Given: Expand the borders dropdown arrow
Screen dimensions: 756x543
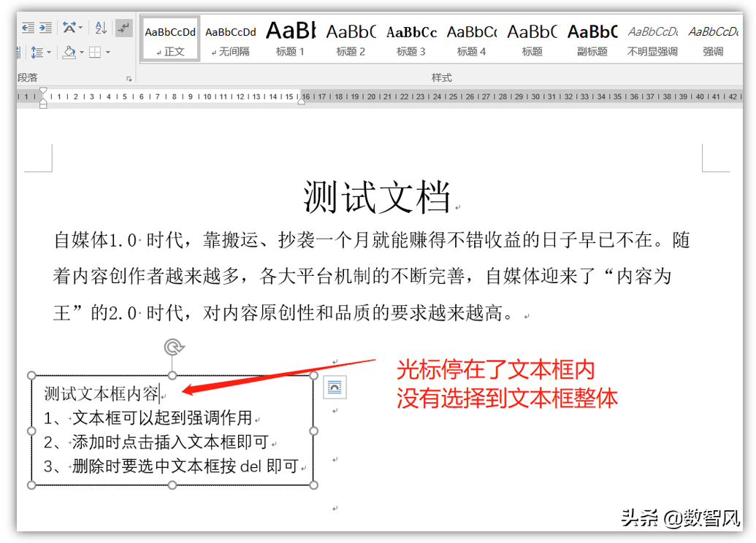Looking at the screenshot, I should tap(107, 52).
